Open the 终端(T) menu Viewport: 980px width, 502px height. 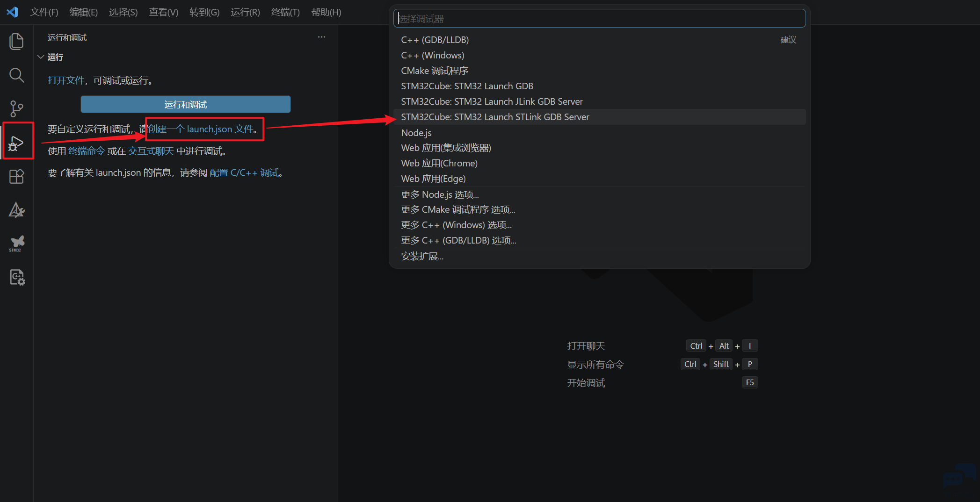point(285,12)
